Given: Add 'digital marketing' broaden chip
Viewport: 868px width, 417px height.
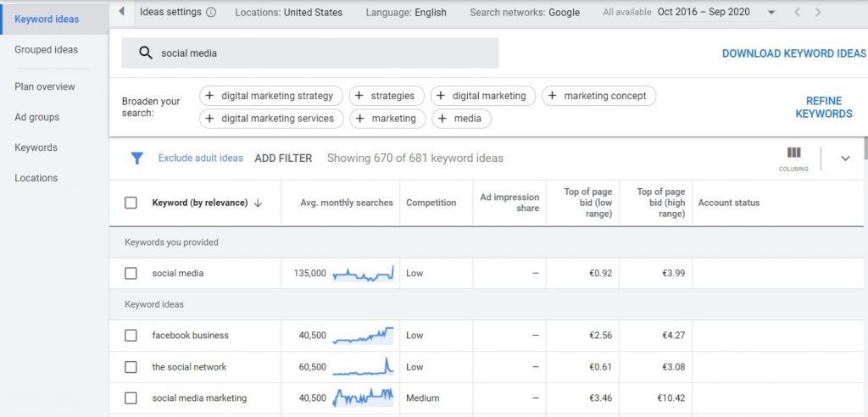Looking at the screenshot, I should click(x=482, y=96).
